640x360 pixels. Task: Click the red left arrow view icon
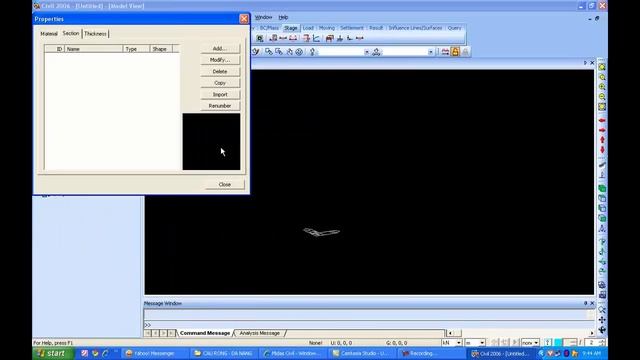[602, 120]
